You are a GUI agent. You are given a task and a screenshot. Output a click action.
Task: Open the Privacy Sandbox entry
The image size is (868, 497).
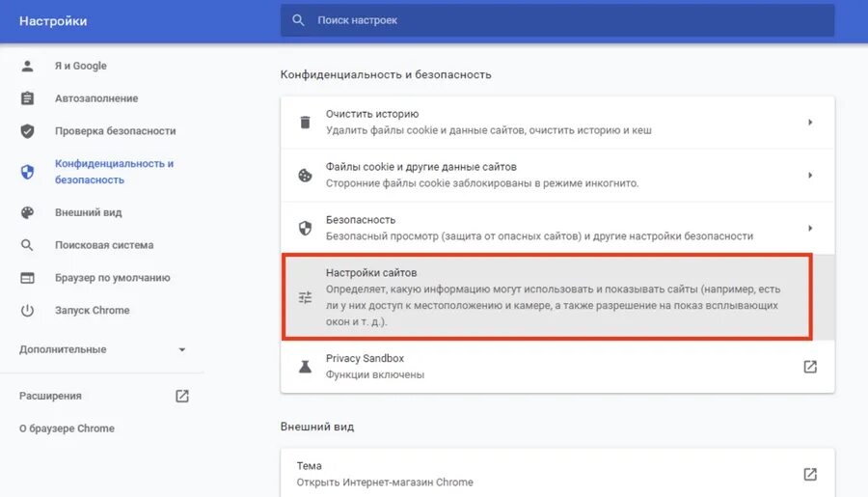(557, 367)
